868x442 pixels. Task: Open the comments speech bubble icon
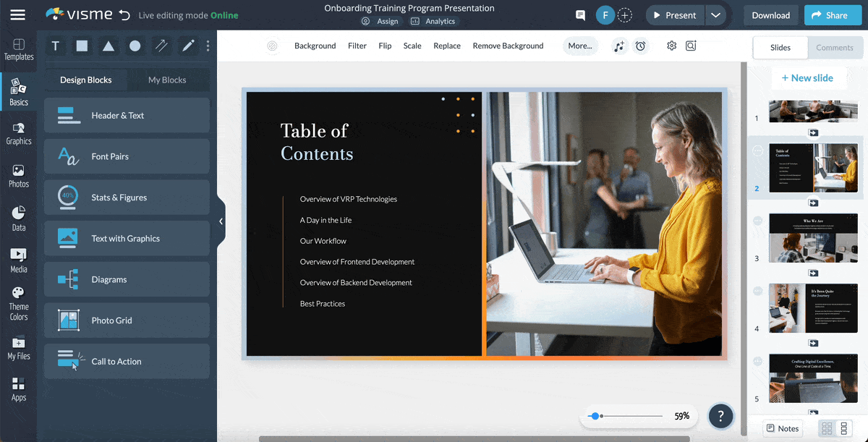coord(580,15)
